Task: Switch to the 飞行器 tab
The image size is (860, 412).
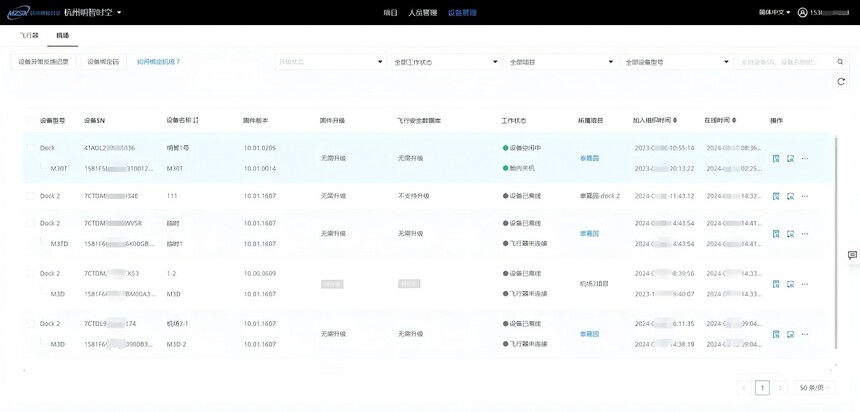Action: [x=29, y=36]
